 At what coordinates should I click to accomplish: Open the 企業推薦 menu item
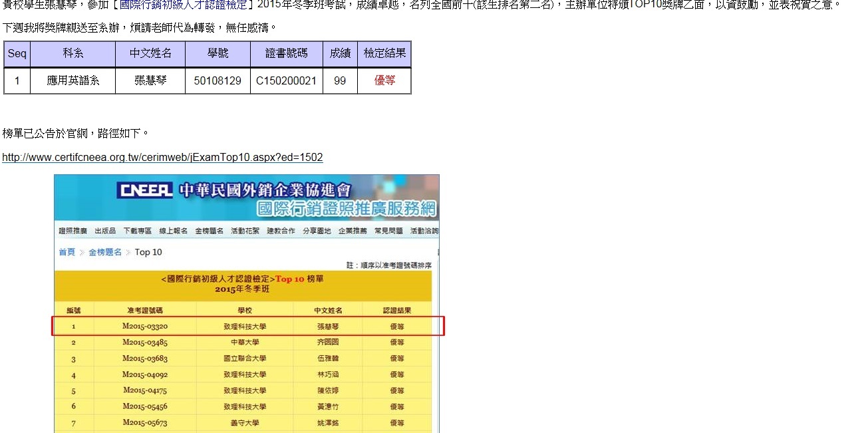(353, 231)
